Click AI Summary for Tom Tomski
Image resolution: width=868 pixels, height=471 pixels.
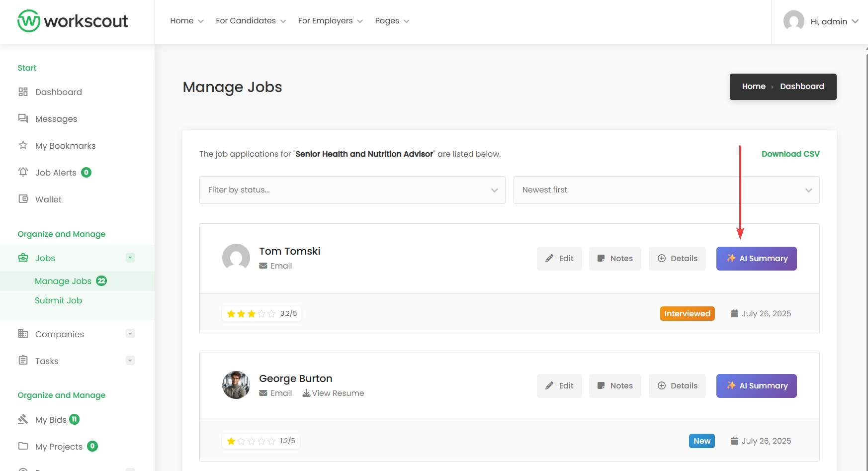point(756,259)
